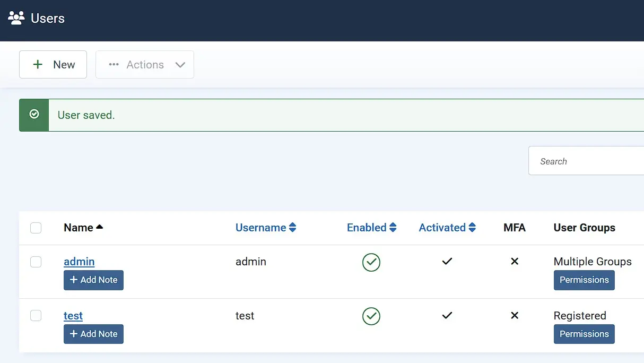Select the checkbox next to admin
644x363 pixels.
pos(36,262)
